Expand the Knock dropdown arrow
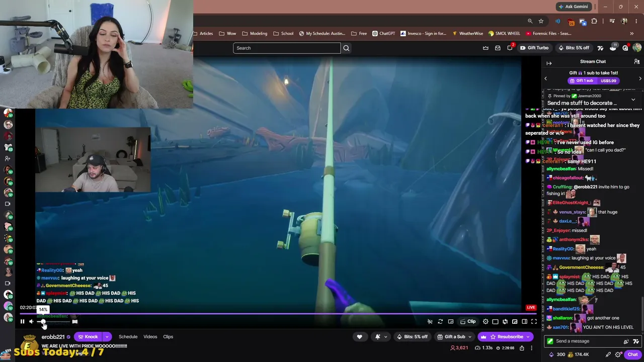Screen dimensions: 644x362 point(107,337)
